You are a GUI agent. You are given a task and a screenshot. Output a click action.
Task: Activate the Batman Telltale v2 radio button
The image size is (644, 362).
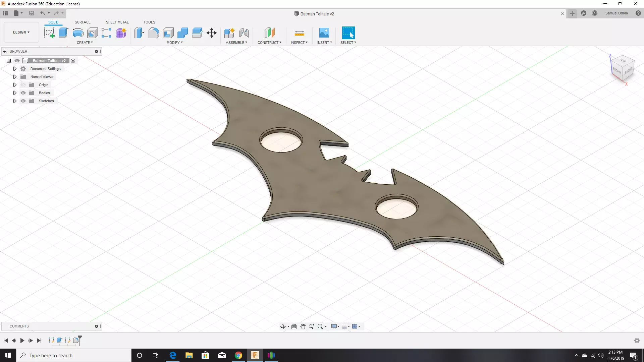point(73,61)
